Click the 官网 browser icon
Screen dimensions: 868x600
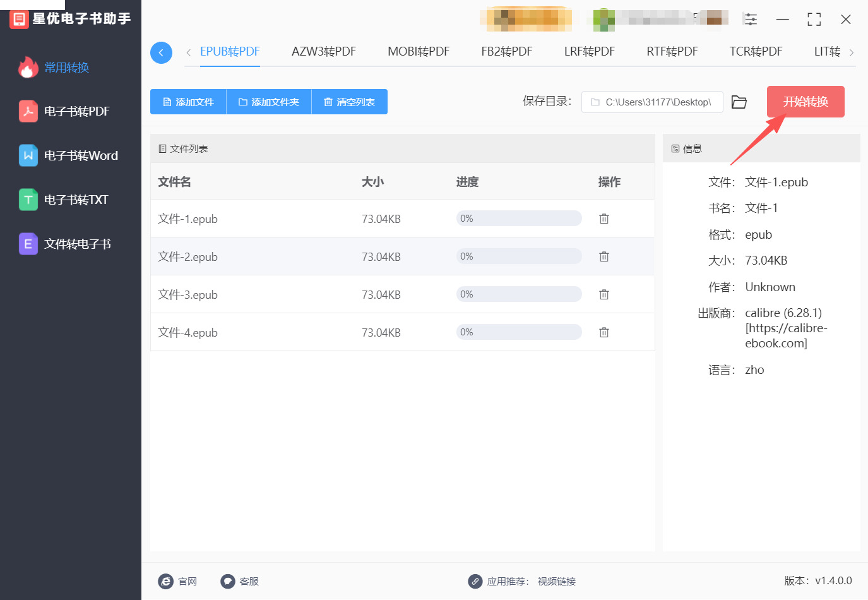(165, 581)
